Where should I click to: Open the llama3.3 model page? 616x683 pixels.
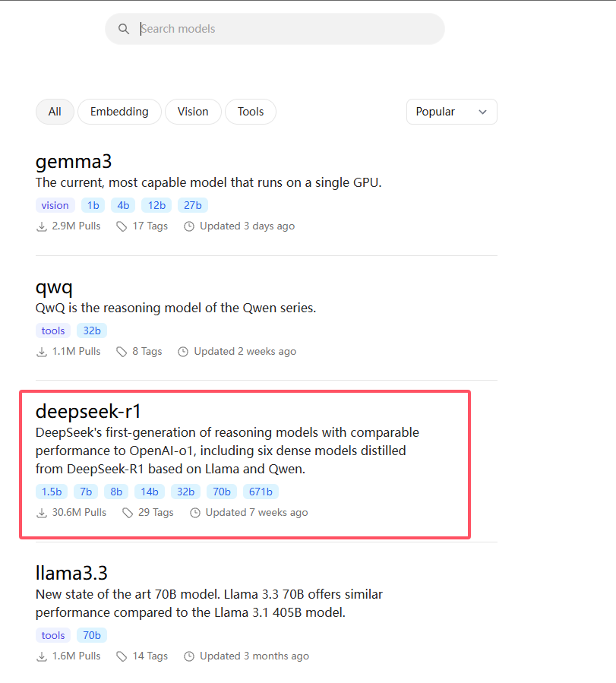[x=71, y=574]
